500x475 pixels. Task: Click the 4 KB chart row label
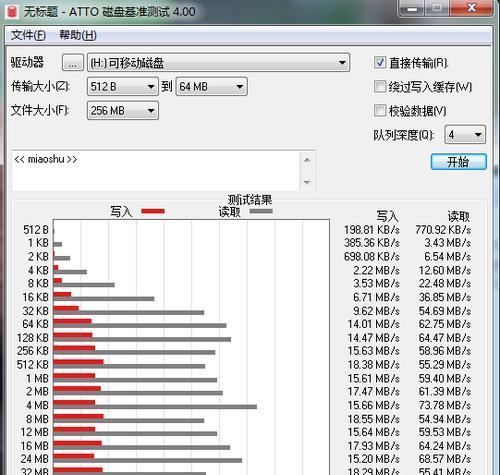38,270
